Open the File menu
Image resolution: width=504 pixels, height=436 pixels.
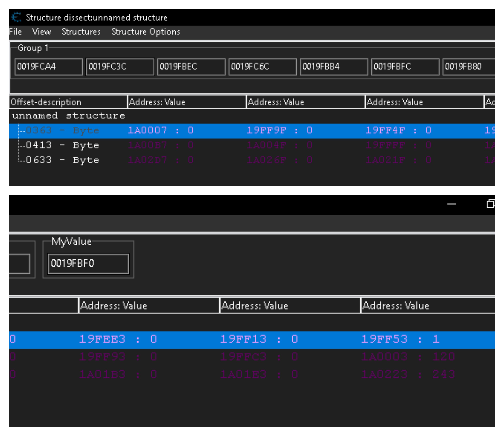coord(15,32)
